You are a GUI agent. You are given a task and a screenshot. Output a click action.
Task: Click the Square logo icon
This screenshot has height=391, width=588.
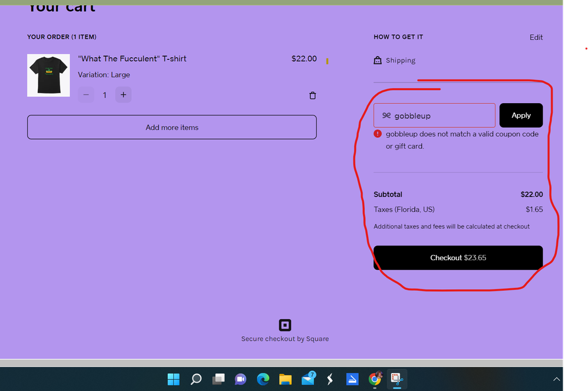tap(285, 325)
